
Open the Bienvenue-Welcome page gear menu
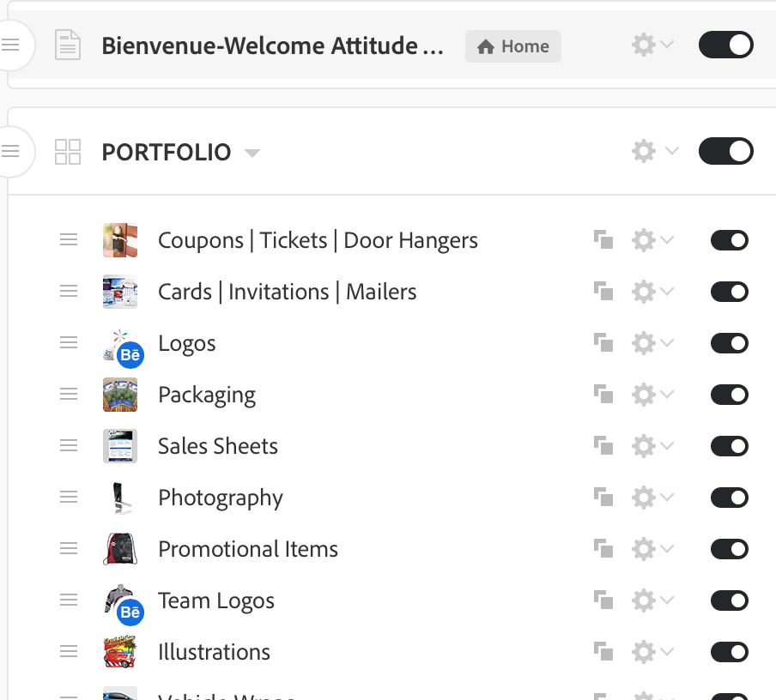[x=652, y=45]
